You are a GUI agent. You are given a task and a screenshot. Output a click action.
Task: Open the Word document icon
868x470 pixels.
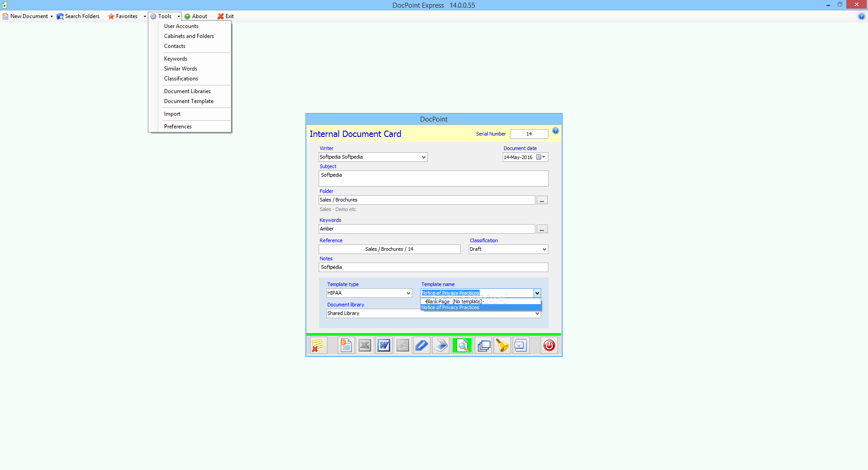pyautogui.click(x=384, y=346)
